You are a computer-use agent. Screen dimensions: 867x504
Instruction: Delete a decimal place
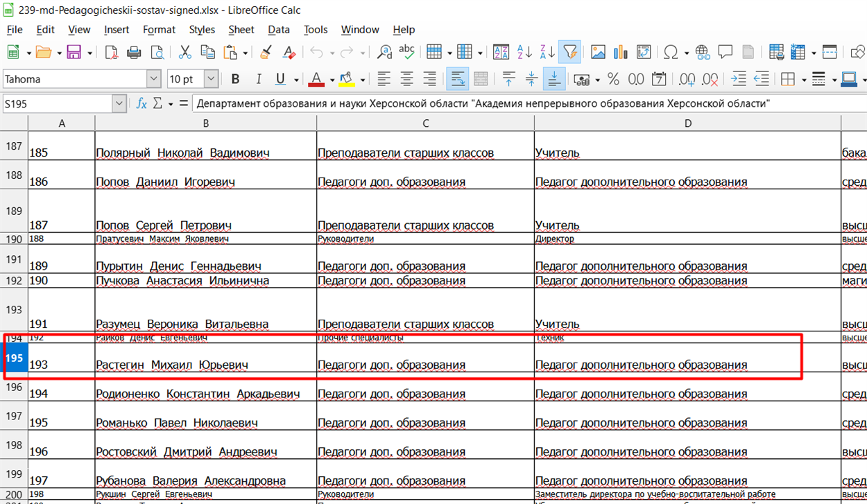[x=710, y=79]
